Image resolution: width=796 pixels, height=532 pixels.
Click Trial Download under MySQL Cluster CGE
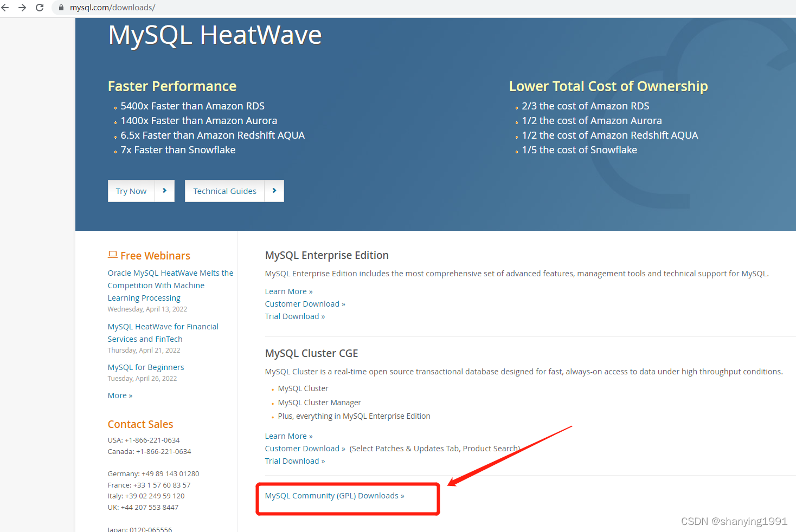coord(294,461)
